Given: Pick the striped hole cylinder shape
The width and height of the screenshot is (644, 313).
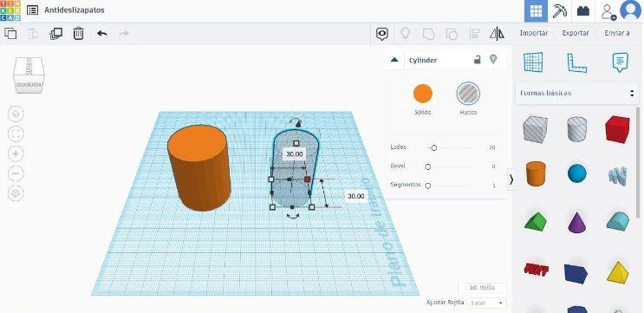Looking at the screenshot, I should 576,129.
